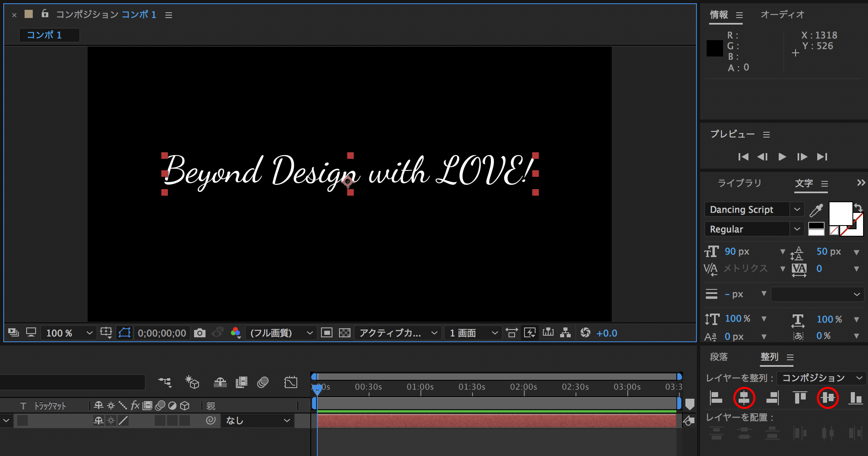
Task: Click the motion blur enable icon
Action: click(264, 382)
